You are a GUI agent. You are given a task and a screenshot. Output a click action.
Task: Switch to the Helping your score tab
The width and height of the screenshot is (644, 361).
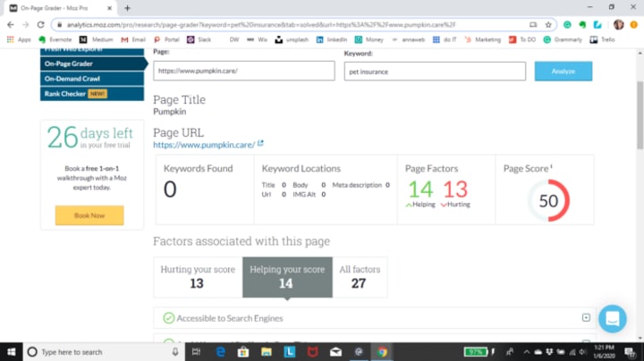[x=287, y=277]
